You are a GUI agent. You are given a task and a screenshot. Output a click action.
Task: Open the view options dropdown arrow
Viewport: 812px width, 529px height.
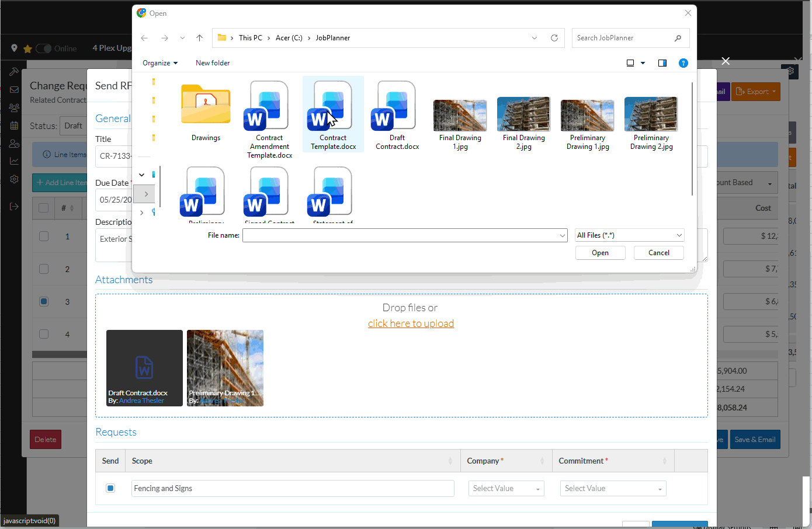[643, 63]
